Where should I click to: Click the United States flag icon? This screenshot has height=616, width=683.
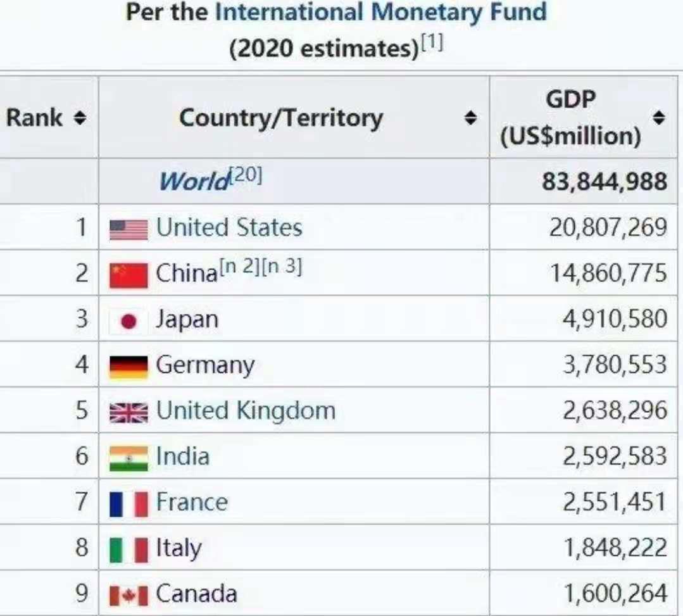(x=128, y=229)
